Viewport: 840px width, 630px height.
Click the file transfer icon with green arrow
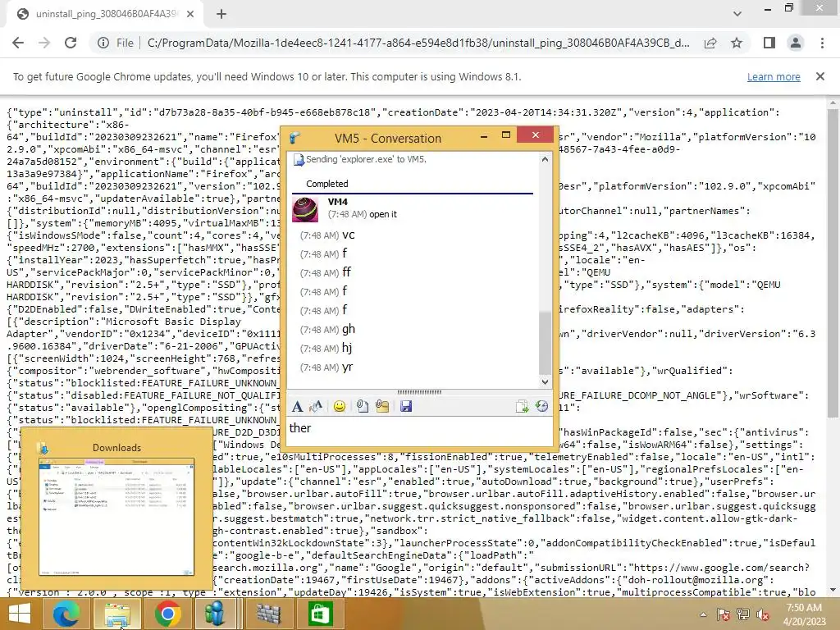[522, 407]
